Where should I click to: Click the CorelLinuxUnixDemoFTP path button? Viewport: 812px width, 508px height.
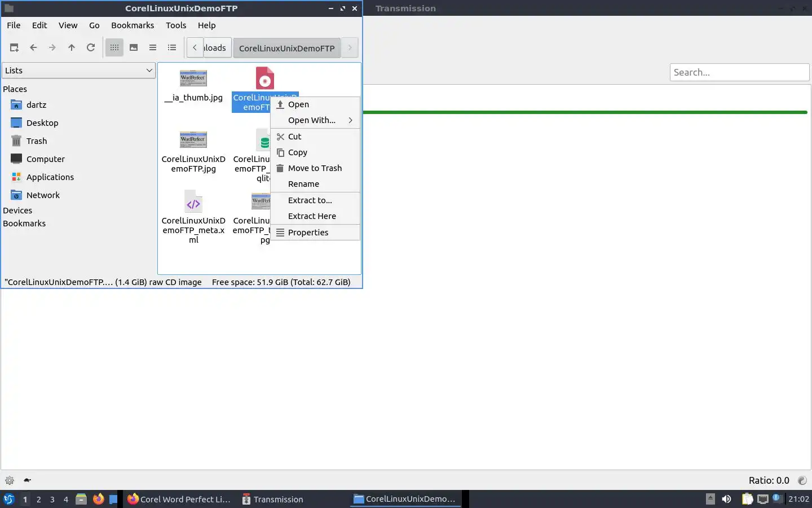tap(286, 48)
